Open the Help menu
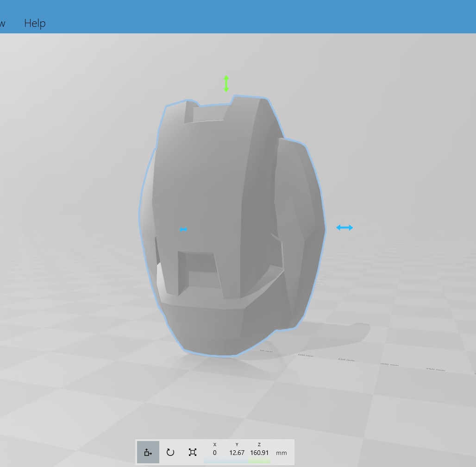This screenshot has width=476, height=467. click(35, 23)
